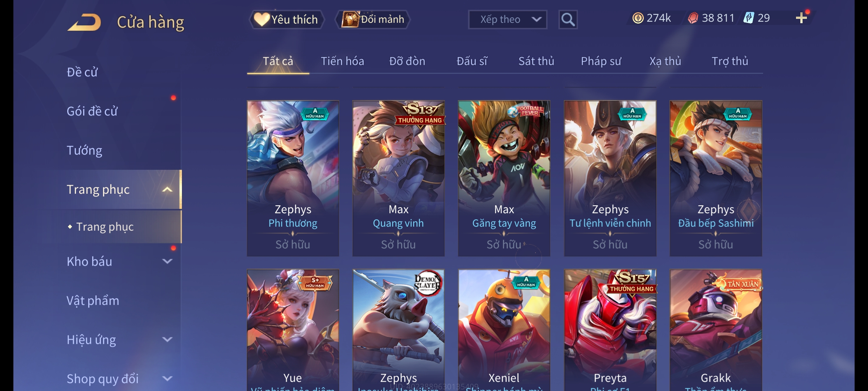
Task: Select Max Găng tay vàng skin card
Action: pos(504,178)
